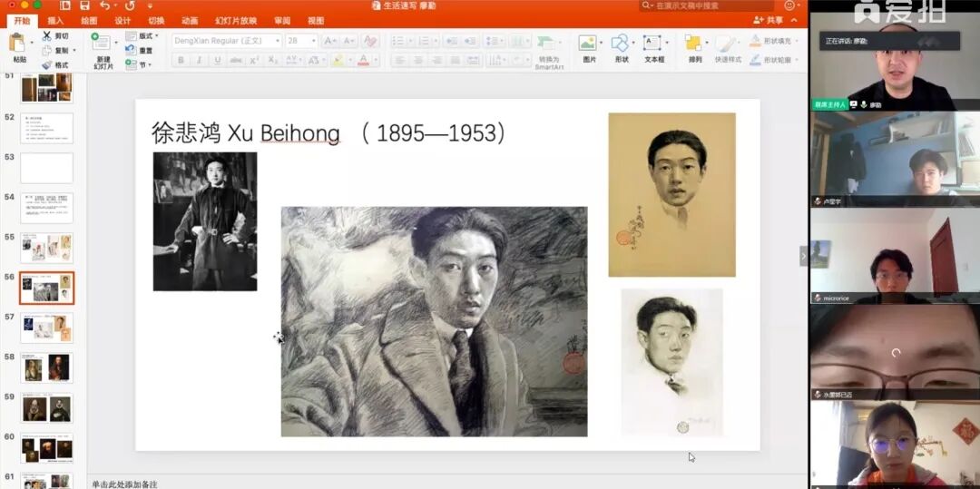Insert a shape via 形状
Image resolution: width=980 pixels, height=489 pixels.
tap(622, 49)
